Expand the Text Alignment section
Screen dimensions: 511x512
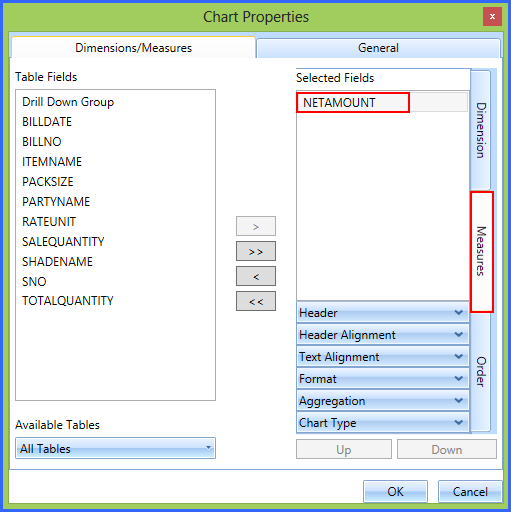click(x=383, y=357)
